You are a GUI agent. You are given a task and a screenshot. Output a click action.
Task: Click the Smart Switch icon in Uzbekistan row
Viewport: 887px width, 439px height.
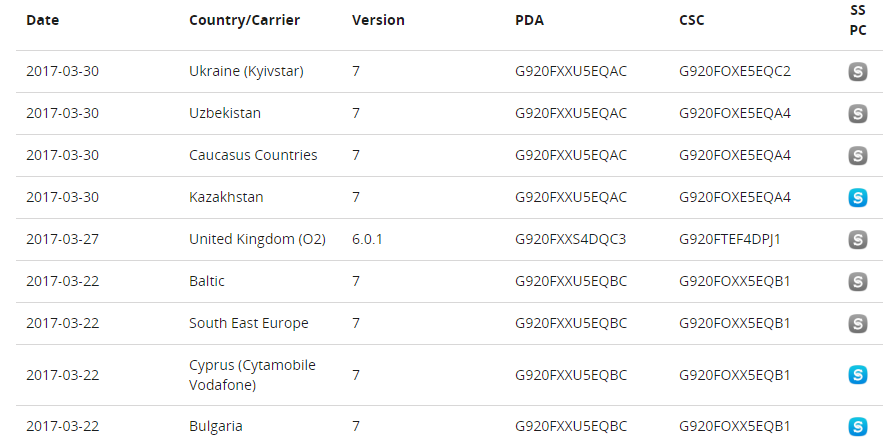click(857, 114)
